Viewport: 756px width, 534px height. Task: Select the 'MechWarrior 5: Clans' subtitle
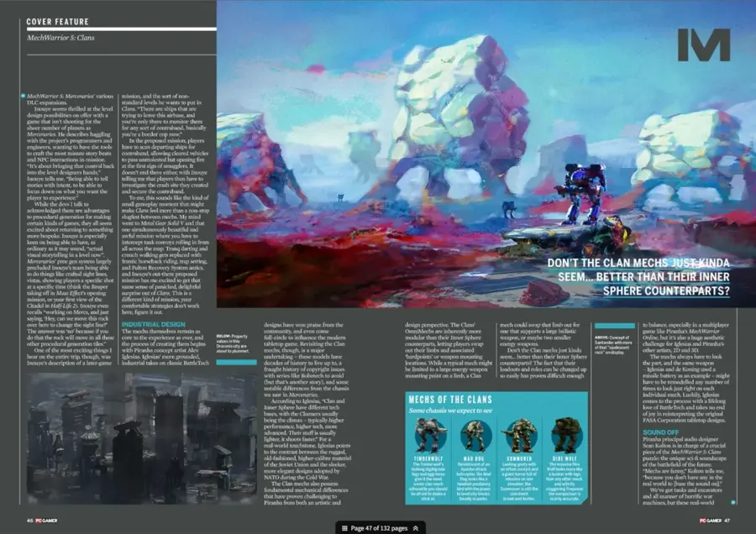point(60,38)
